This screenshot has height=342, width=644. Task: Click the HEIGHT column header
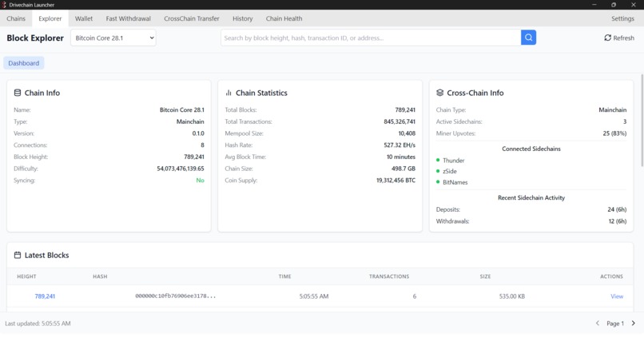pos(26,276)
